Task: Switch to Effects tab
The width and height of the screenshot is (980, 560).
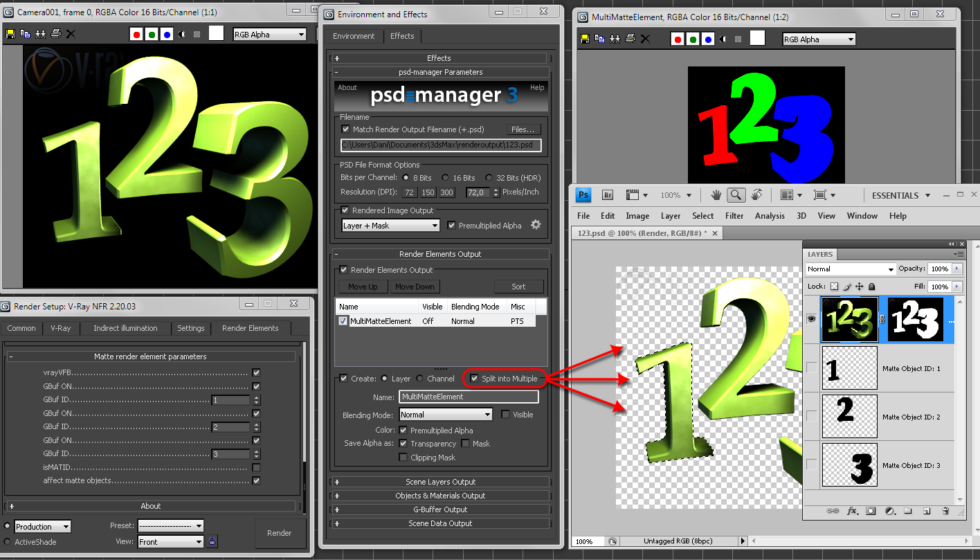Action: (402, 36)
